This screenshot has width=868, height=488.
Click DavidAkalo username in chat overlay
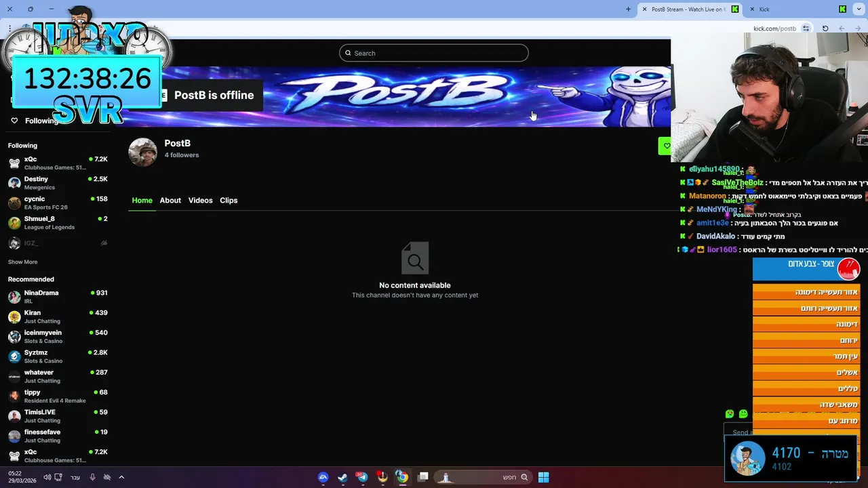click(x=715, y=237)
